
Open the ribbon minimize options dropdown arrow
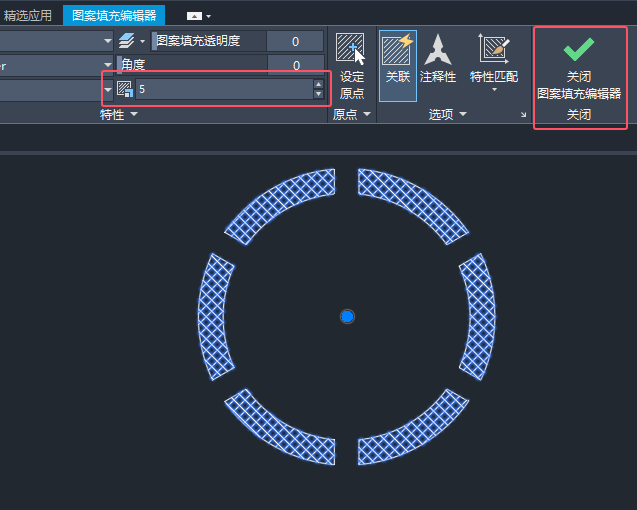coord(208,16)
